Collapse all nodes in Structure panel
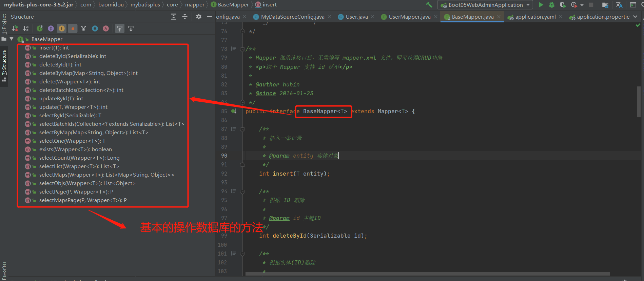This screenshot has width=644, height=281. [185, 17]
